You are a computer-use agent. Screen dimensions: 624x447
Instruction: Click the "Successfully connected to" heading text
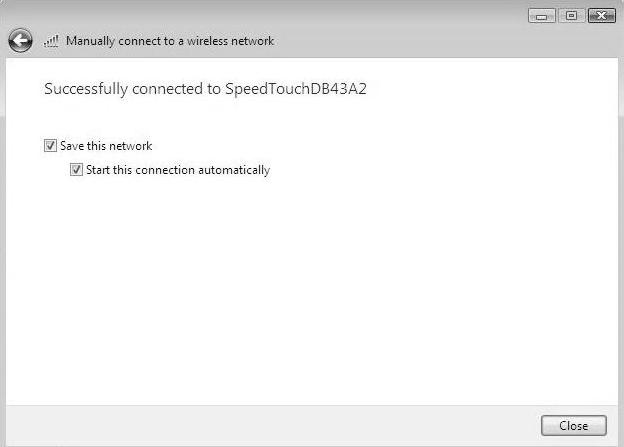click(132, 89)
